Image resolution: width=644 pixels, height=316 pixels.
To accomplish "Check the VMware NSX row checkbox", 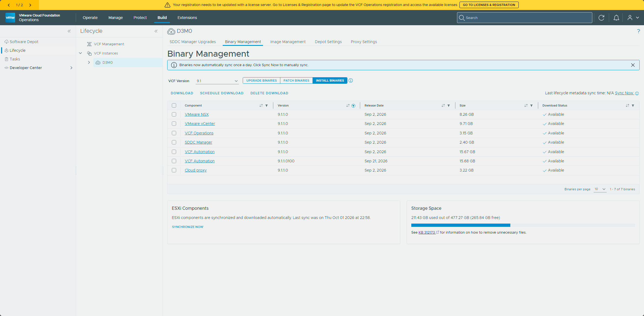I will click(174, 114).
